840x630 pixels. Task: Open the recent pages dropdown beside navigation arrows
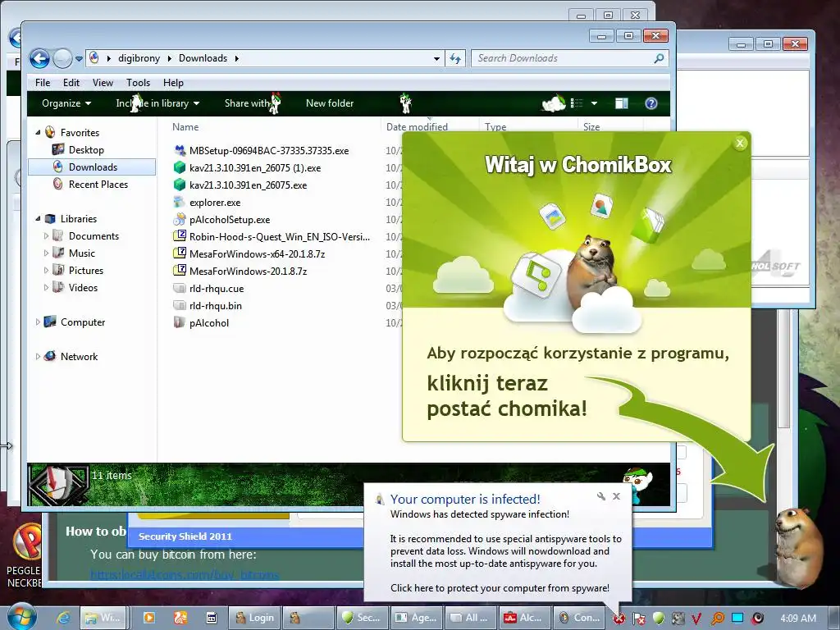pyautogui.click(x=79, y=59)
